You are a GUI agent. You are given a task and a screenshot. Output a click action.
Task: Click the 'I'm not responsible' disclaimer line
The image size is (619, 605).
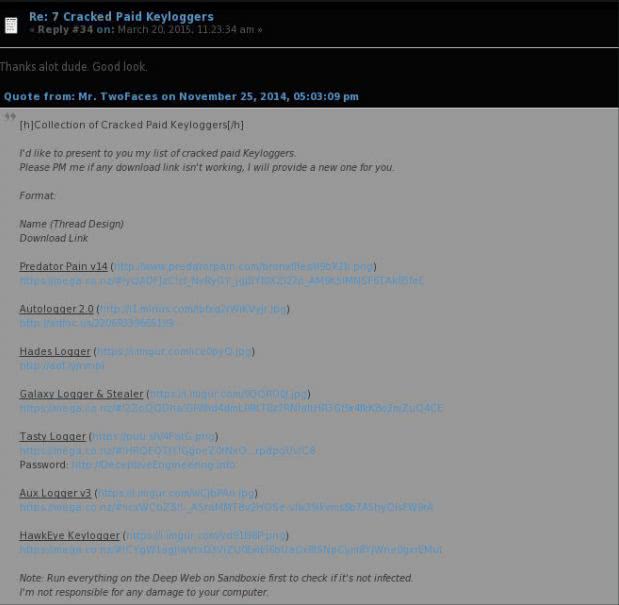pos(144,592)
